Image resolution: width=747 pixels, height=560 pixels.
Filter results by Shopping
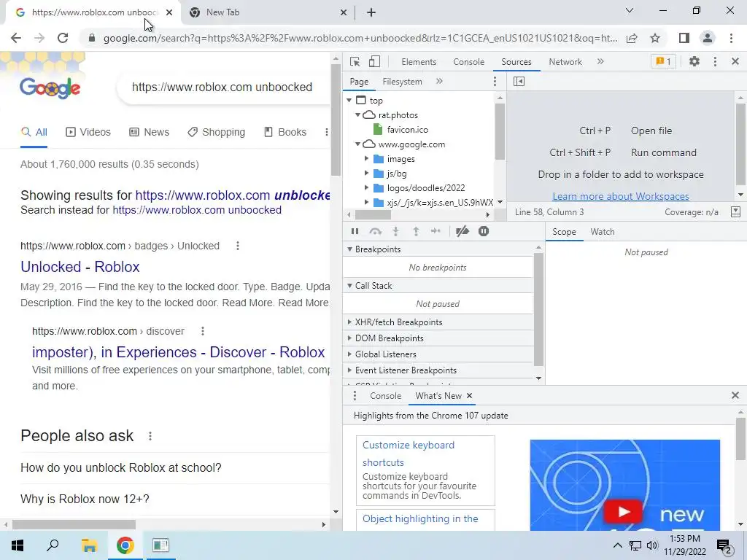point(216,132)
